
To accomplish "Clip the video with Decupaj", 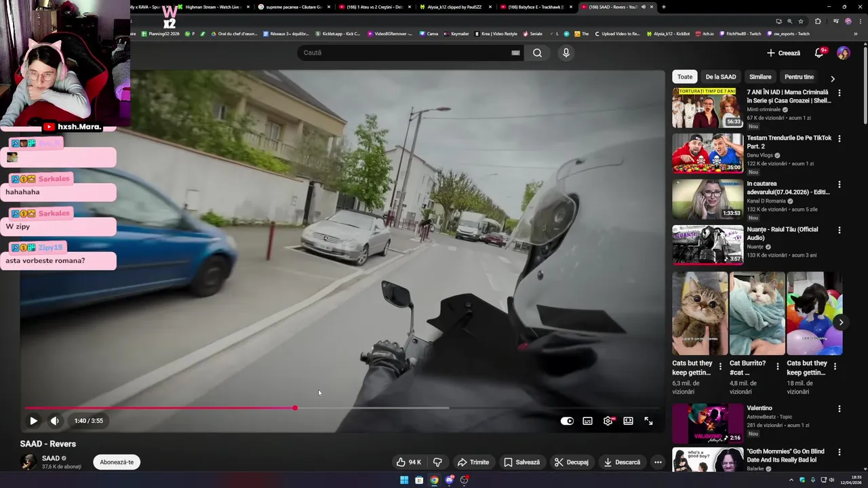I will [571, 462].
